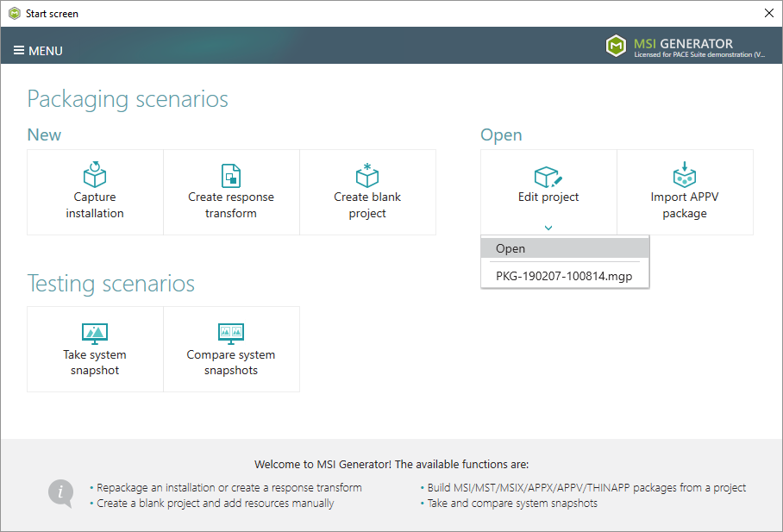This screenshot has width=783, height=532.
Task: Click the Licensed for PACE Suite text
Action: (699, 54)
